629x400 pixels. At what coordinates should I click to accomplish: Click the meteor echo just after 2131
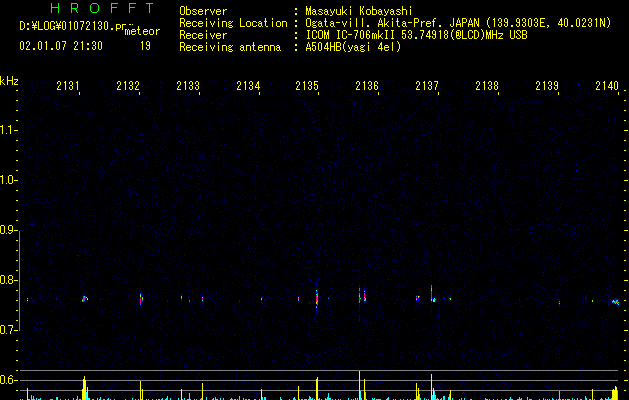[85, 299]
